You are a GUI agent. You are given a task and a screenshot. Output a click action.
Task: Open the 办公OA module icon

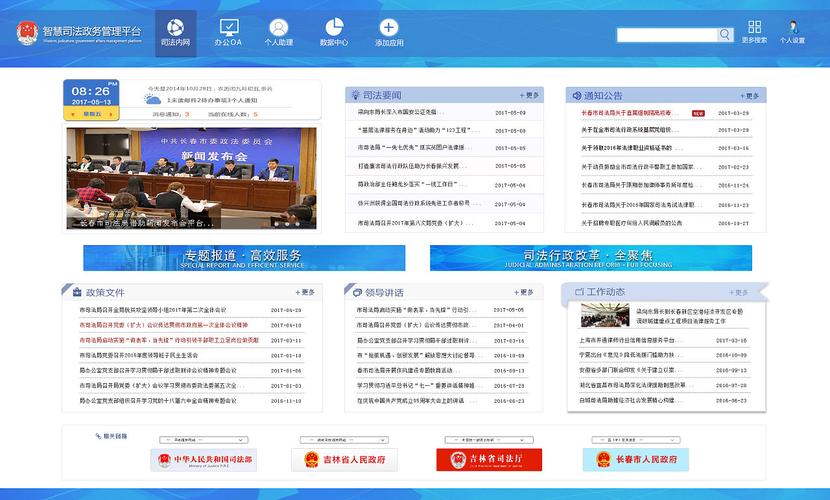pyautogui.click(x=228, y=30)
